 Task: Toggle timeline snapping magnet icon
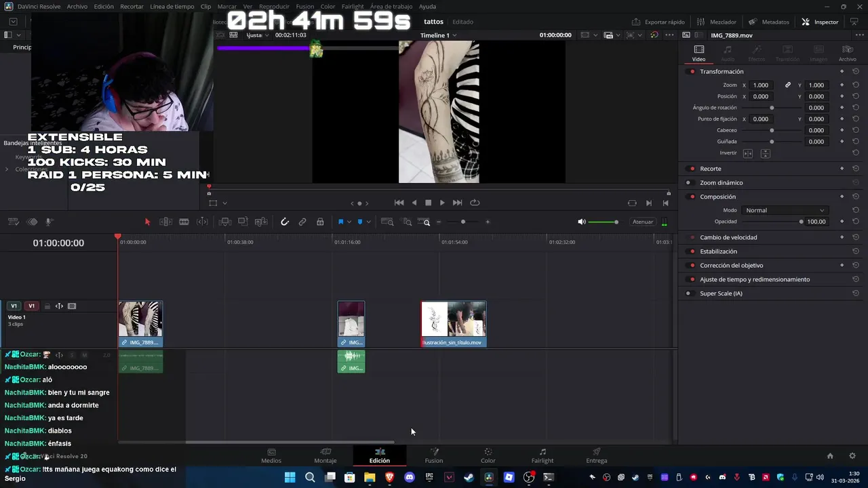pyautogui.click(x=285, y=222)
